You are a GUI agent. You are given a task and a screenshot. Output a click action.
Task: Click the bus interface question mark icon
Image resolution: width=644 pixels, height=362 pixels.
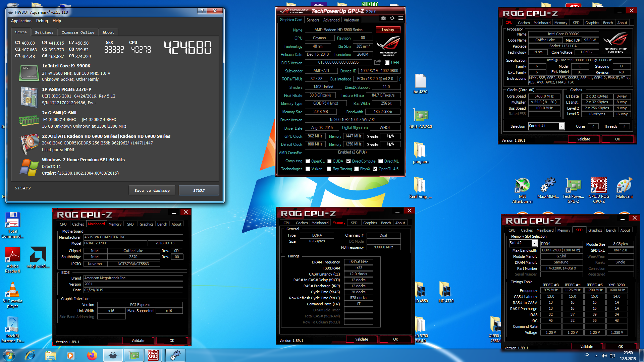click(x=399, y=79)
